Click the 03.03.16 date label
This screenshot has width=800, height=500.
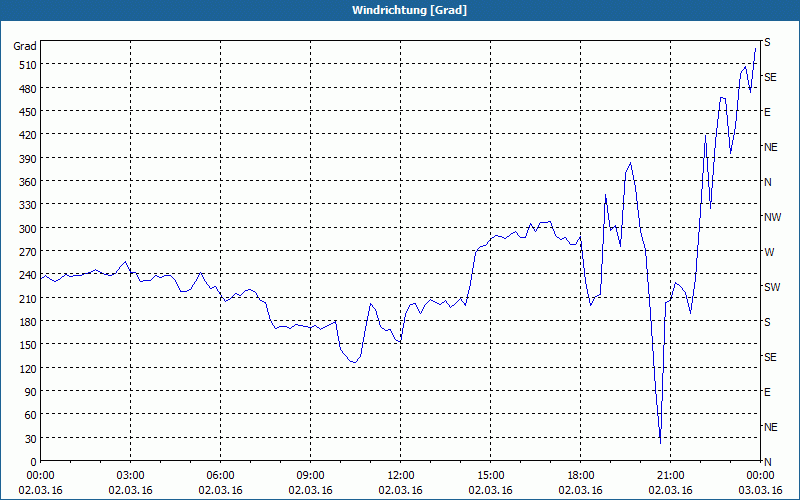pos(760,490)
